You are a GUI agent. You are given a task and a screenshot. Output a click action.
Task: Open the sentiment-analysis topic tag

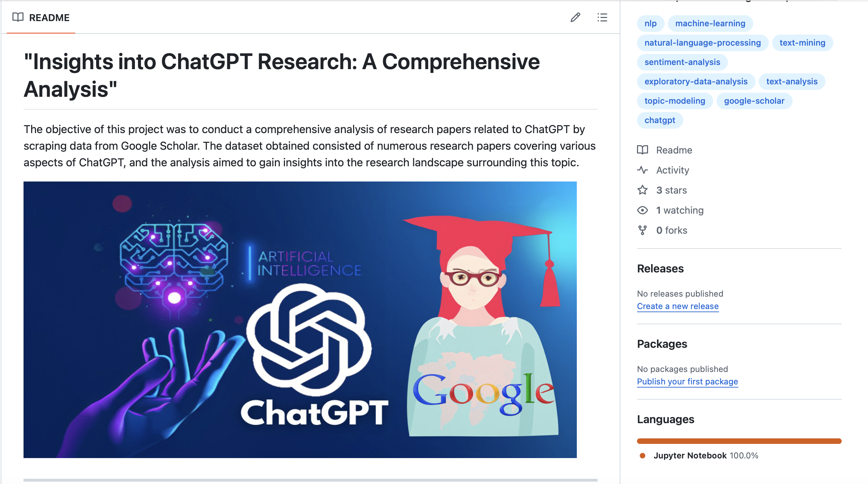pos(682,62)
